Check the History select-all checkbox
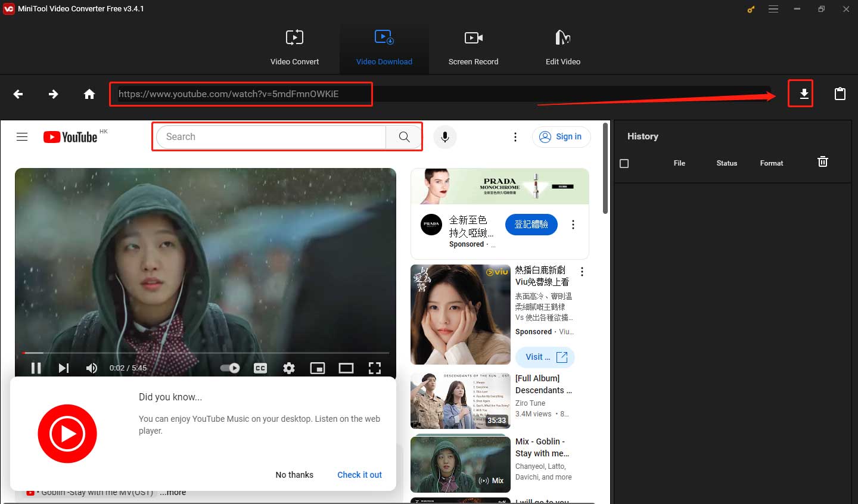 click(x=624, y=163)
